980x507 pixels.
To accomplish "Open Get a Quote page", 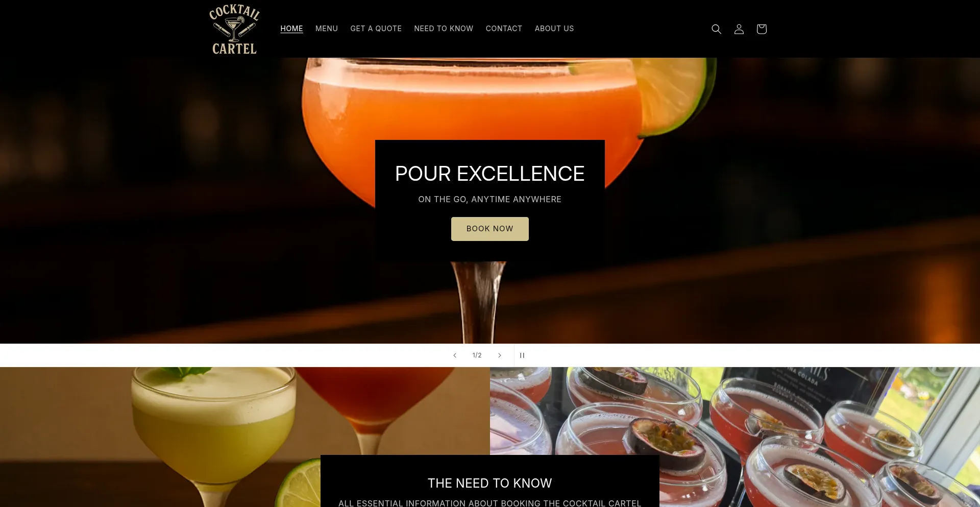I will [x=376, y=29].
